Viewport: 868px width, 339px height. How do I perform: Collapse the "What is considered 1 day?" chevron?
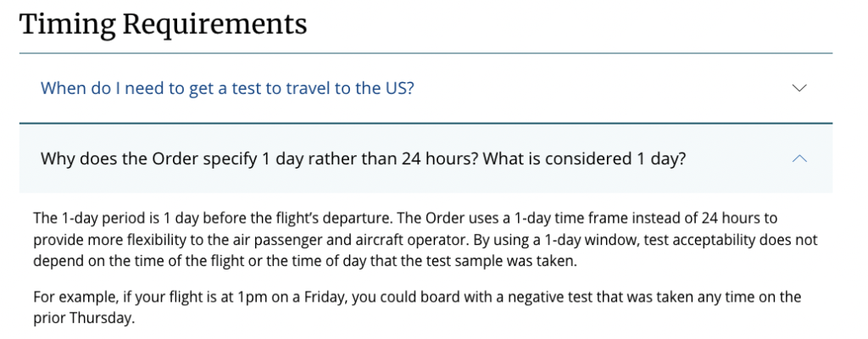(798, 158)
